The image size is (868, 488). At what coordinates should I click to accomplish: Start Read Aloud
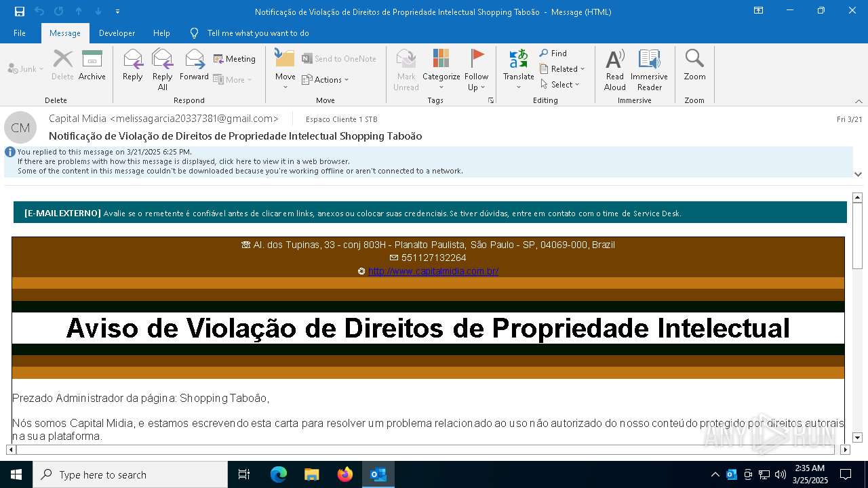pyautogui.click(x=615, y=69)
